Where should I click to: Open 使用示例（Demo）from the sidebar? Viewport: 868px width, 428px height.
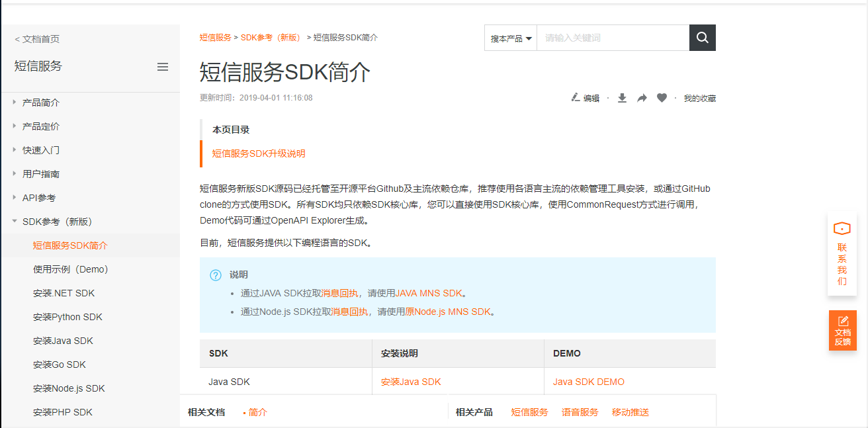pyautogui.click(x=71, y=269)
